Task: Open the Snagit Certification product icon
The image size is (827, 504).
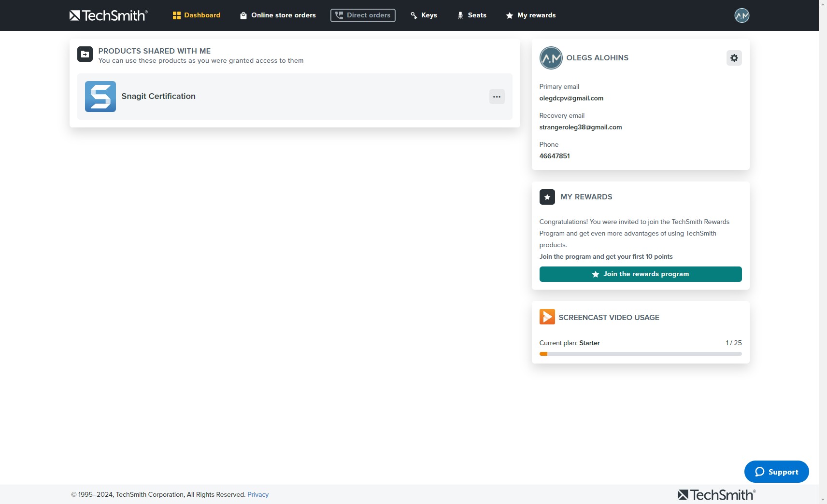Action: [x=100, y=97]
